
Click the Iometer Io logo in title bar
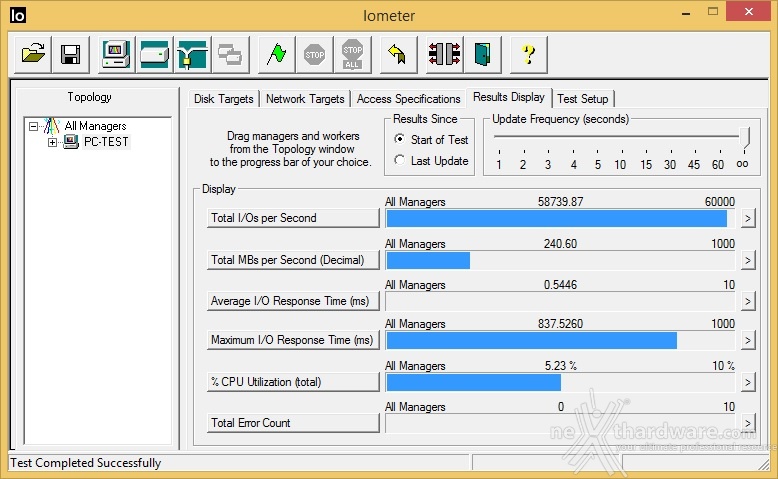point(17,15)
